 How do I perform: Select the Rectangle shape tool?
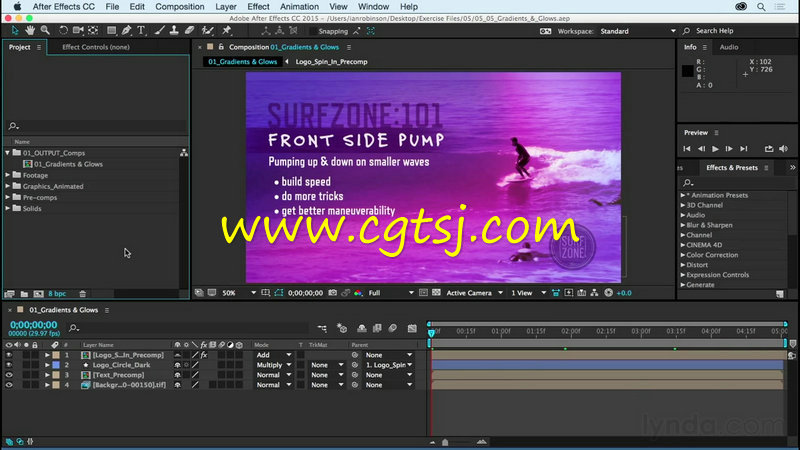tap(111, 31)
